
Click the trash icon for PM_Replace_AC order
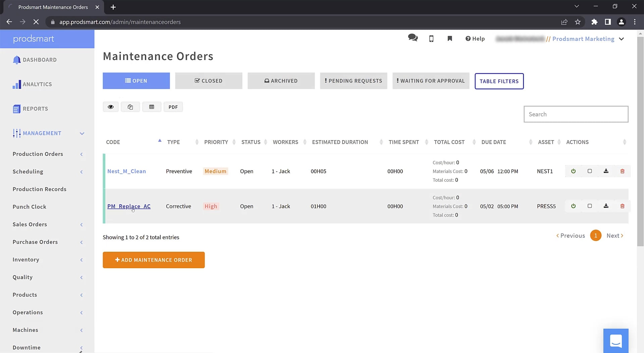(622, 206)
